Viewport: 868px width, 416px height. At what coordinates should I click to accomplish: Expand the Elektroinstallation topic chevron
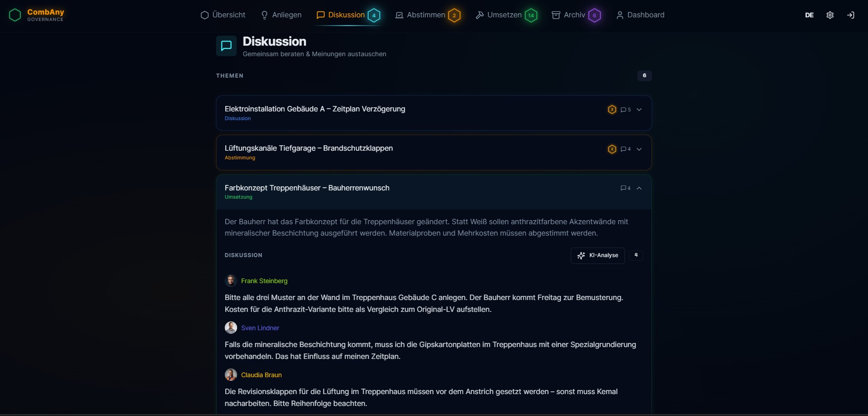(x=639, y=110)
